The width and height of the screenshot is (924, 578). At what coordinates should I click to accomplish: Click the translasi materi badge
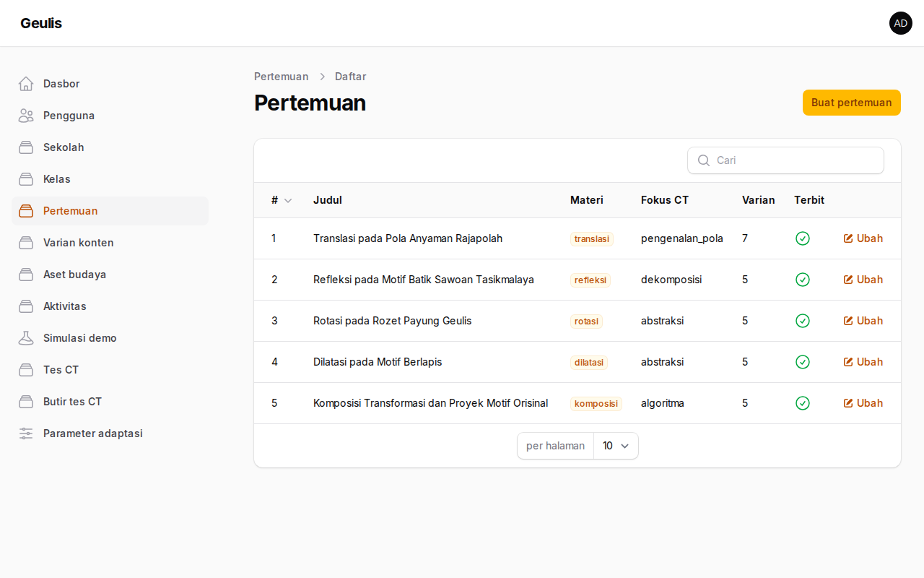click(592, 239)
